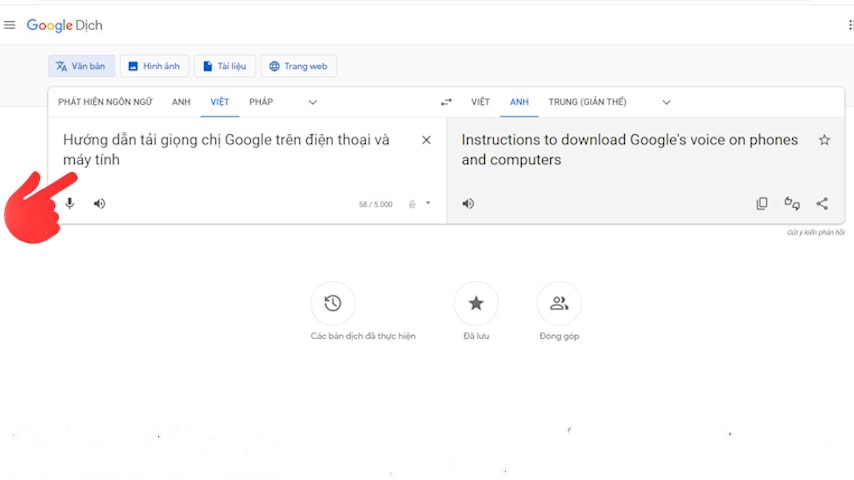Screen dimensions: 854x480
Task: Click the 58 / 5.000 character counter
Action: (x=375, y=204)
